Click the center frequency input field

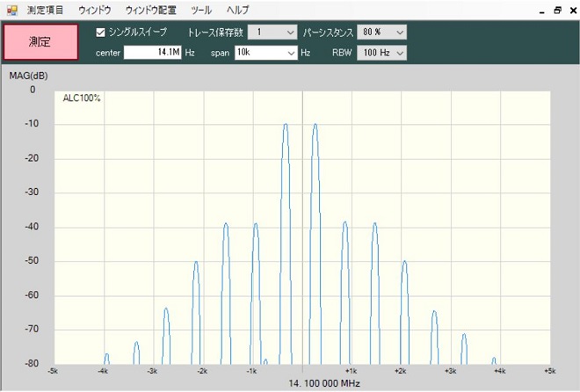pos(152,53)
